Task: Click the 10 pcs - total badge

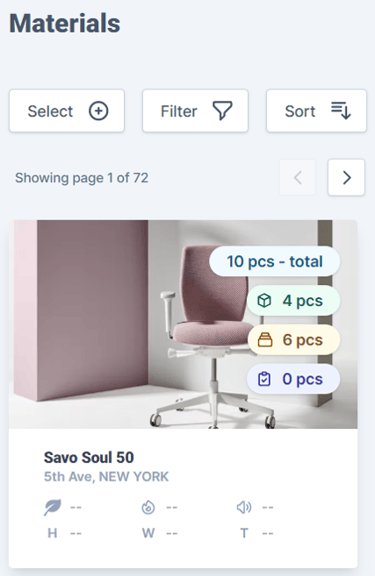Action: [x=275, y=262]
